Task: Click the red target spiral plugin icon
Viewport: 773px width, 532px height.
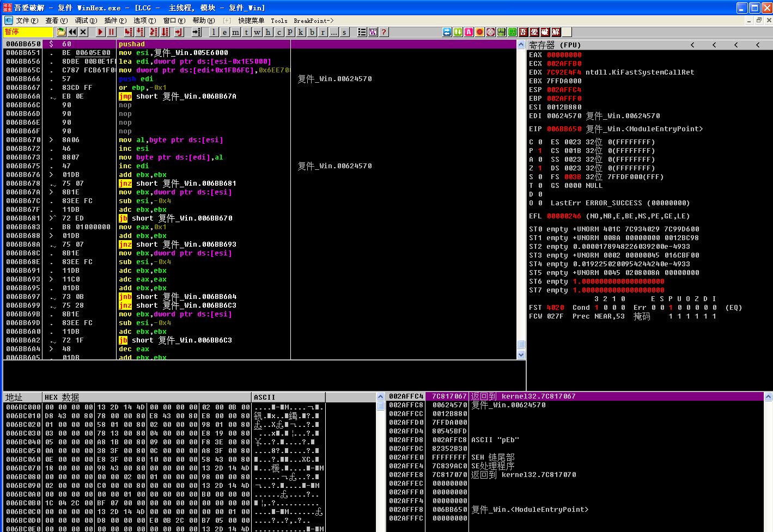Action: [491, 32]
